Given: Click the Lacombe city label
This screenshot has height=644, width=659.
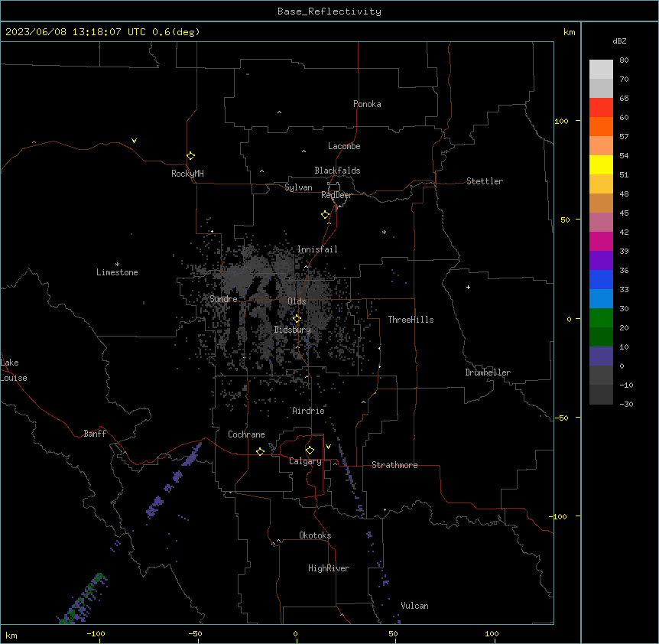Looking at the screenshot, I should pyautogui.click(x=344, y=146).
